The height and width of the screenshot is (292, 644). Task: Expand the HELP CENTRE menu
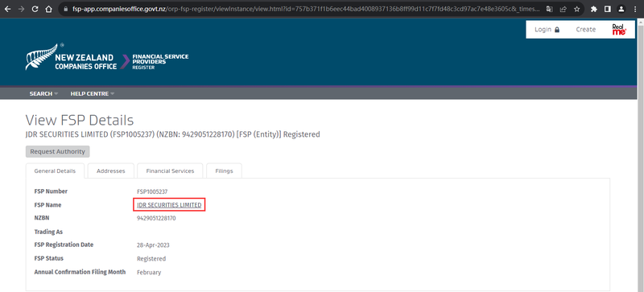pyautogui.click(x=92, y=93)
